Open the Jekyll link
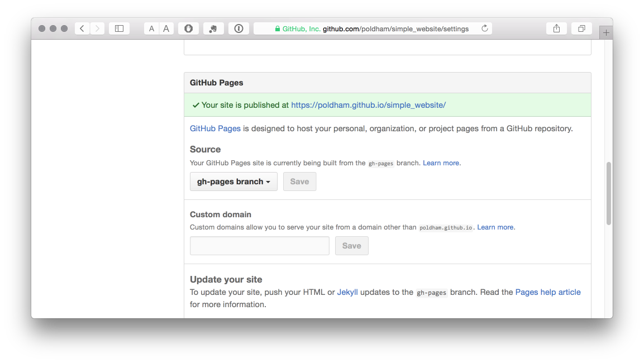644x363 pixels. pos(347,293)
